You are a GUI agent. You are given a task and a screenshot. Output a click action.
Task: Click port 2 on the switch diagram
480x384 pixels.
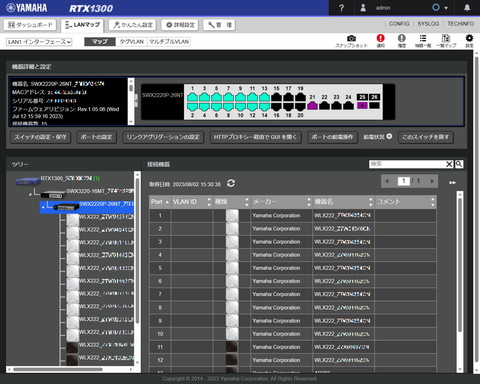point(192,107)
